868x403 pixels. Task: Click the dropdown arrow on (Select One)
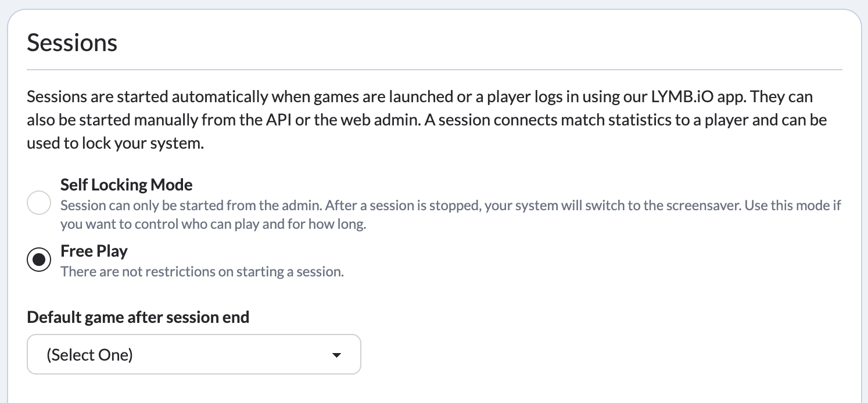(337, 354)
